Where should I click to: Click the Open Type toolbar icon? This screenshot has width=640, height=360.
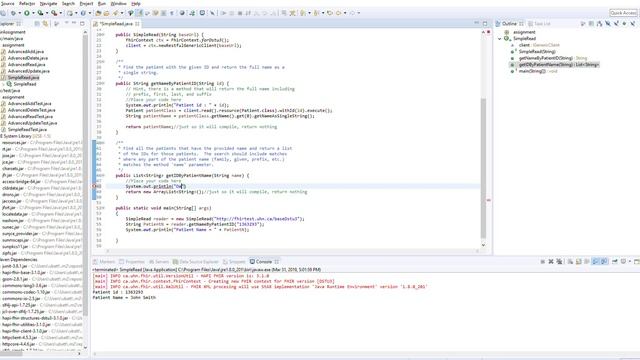point(98,13)
